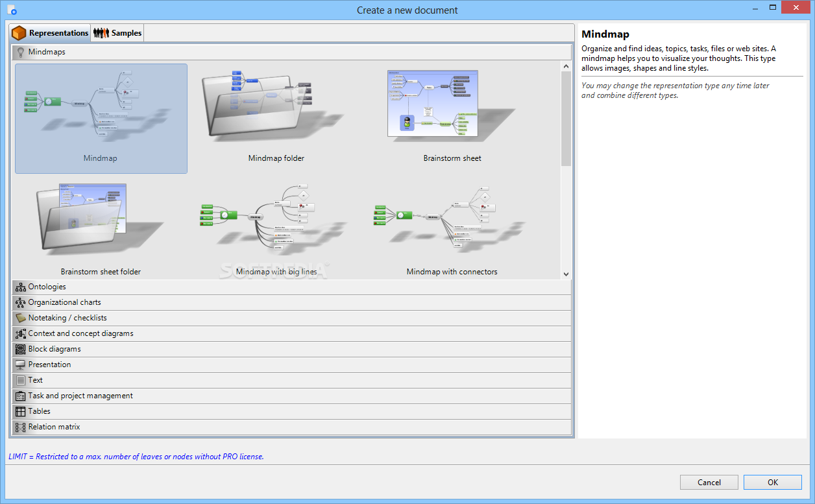Click the Cancel button
815x504 pixels.
point(709,482)
